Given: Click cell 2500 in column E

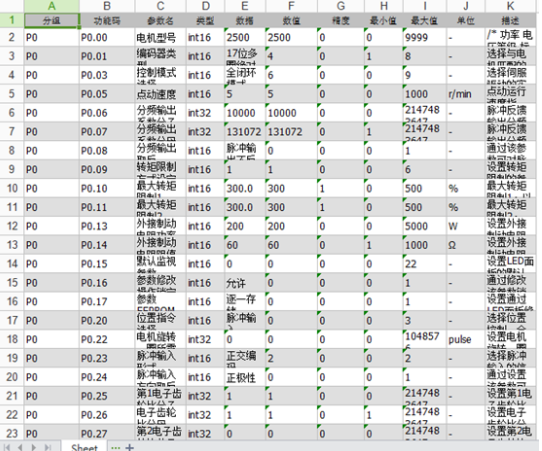Looking at the screenshot, I should click(x=245, y=37).
